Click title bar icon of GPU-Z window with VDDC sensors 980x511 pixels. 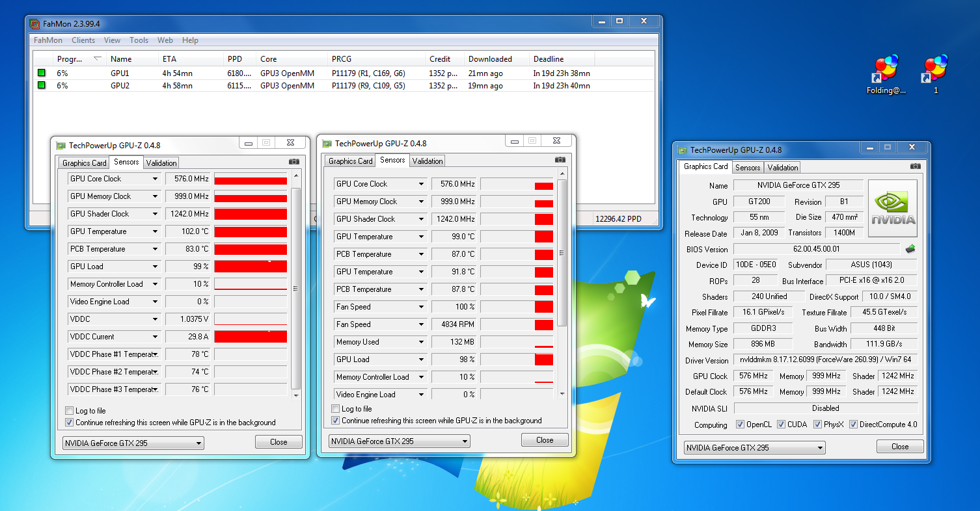click(61, 146)
